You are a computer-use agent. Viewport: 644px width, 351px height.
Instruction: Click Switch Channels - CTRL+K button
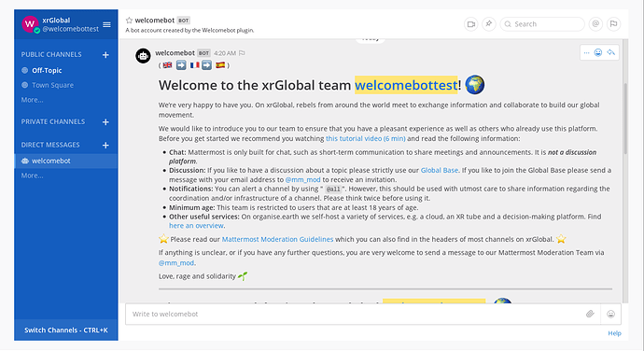65,330
